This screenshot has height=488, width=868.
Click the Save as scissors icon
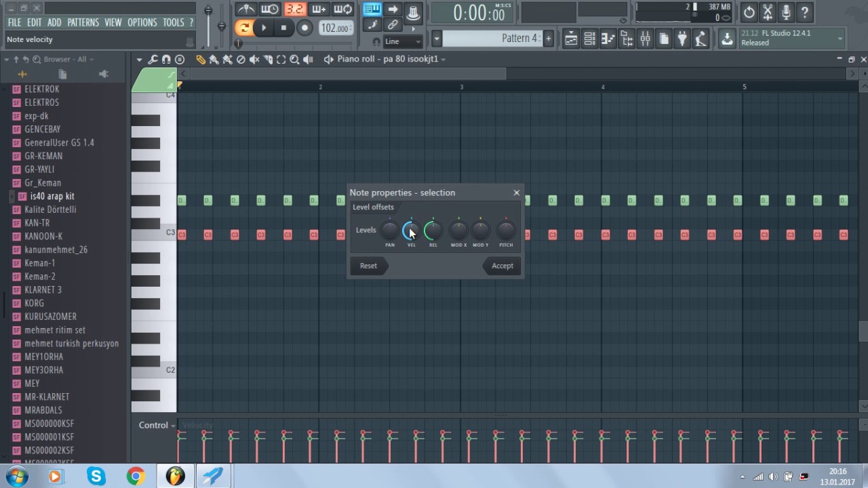pyautogui.click(x=768, y=12)
